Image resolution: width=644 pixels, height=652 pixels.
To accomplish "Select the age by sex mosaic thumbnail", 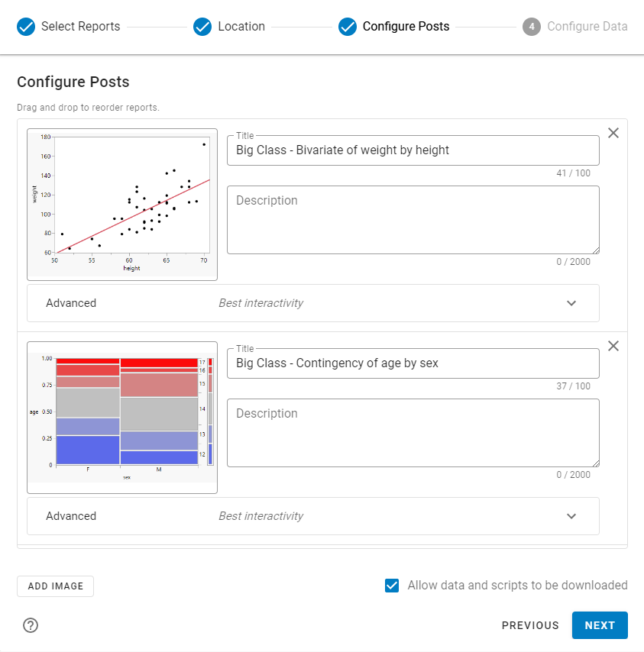I will pos(122,417).
